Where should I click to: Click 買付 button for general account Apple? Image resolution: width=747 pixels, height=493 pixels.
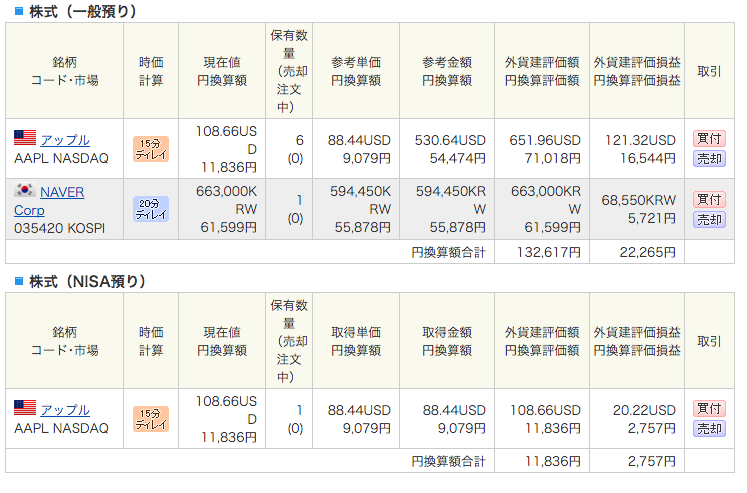[709, 139]
